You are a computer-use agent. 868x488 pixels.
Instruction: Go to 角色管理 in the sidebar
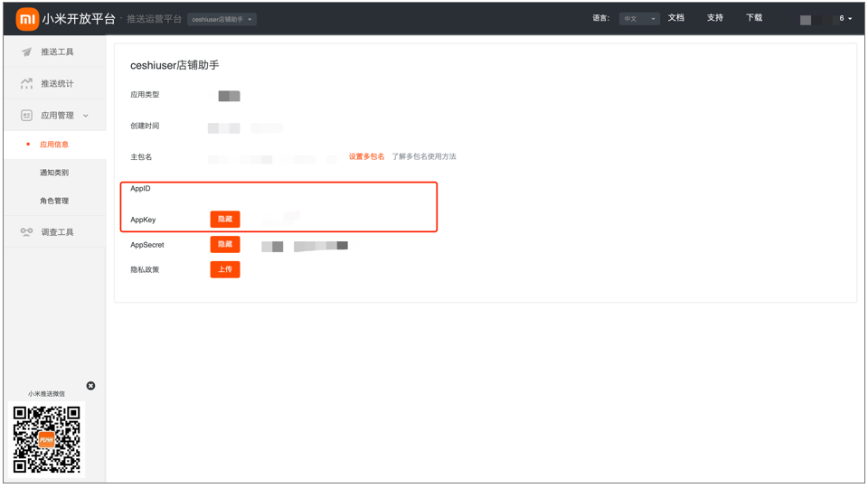coord(54,201)
